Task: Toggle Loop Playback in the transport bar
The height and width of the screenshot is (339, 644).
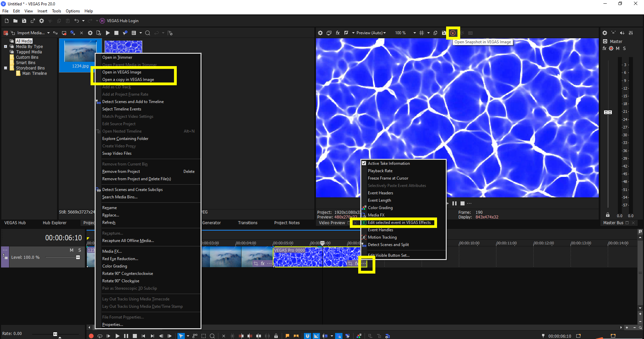Action: pyautogui.click(x=100, y=336)
